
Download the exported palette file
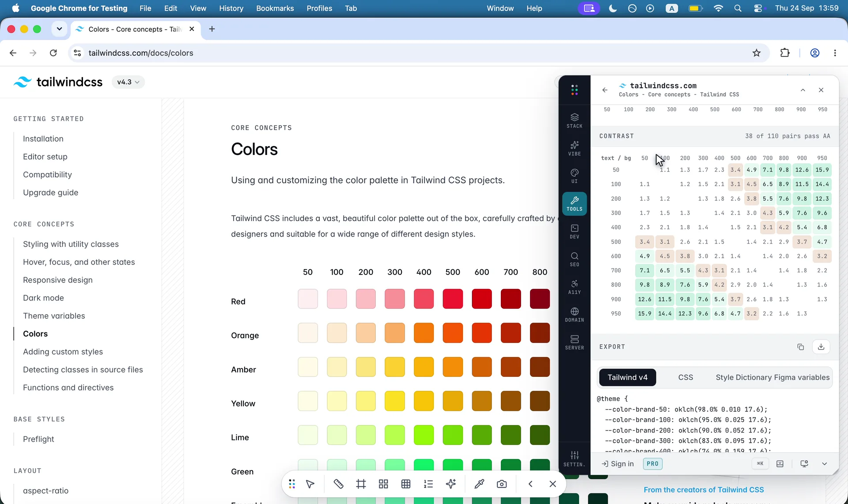pos(821,347)
